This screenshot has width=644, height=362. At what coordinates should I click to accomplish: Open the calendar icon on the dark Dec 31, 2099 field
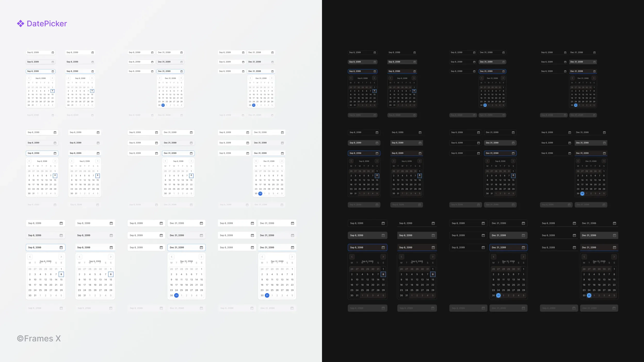pos(504,52)
